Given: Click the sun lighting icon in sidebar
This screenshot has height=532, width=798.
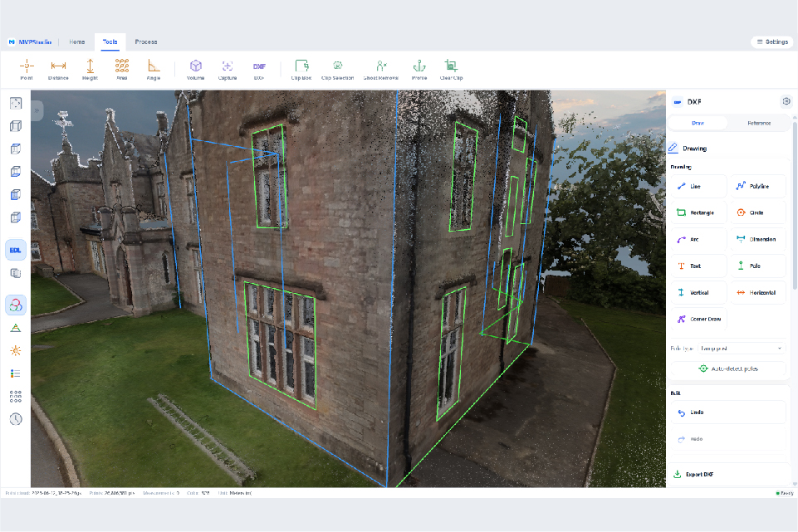Looking at the screenshot, I should pyautogui.click(x=16, y=350).
